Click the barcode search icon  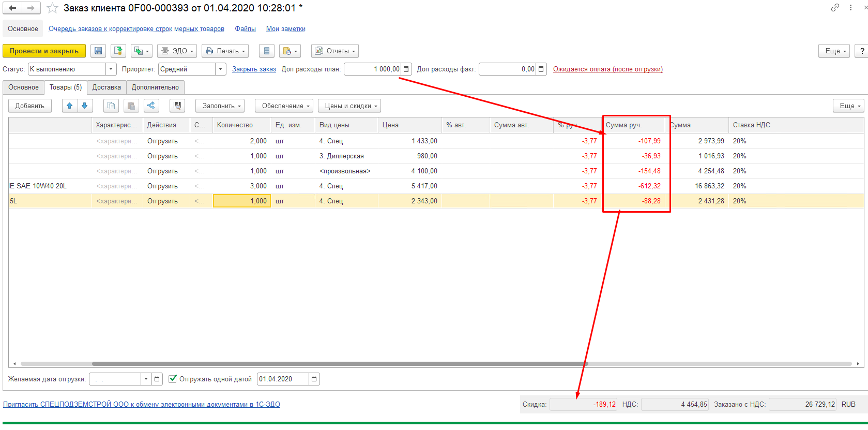coord(177,106)
